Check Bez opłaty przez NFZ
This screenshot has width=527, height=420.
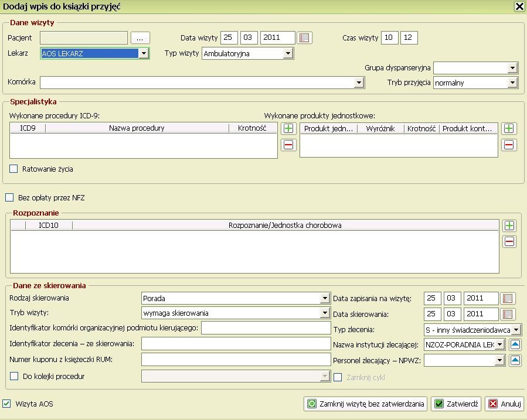pyautogui.click(x=9, y=197)
